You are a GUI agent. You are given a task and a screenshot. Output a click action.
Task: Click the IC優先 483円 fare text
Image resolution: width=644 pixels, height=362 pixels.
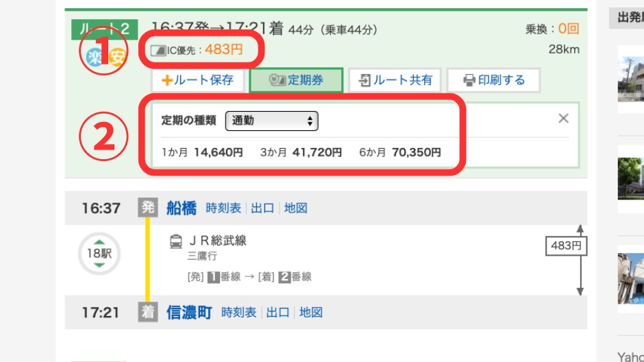pyautogui.click(x=197, y=50)
